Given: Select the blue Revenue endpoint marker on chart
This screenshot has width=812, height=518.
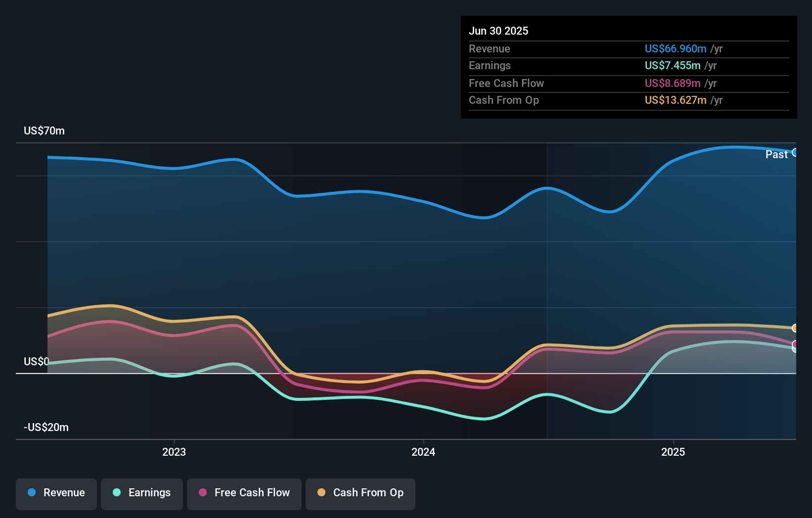Looking at the screenshot, I should coord(795,152).
